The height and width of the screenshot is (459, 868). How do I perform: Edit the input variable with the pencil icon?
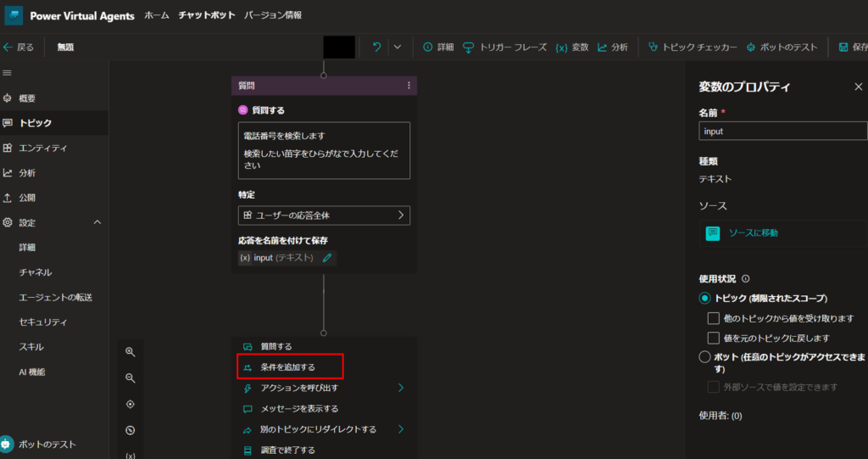327,258
